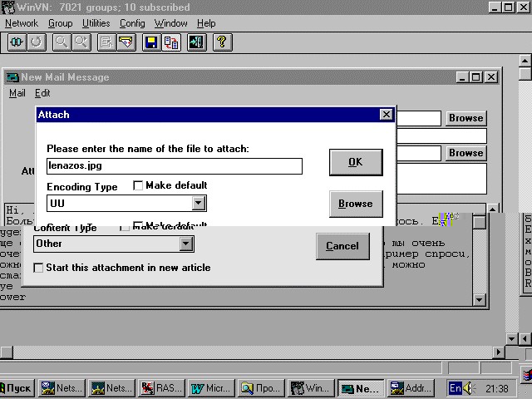Click the speaker volume tray icon

[470, 388]
